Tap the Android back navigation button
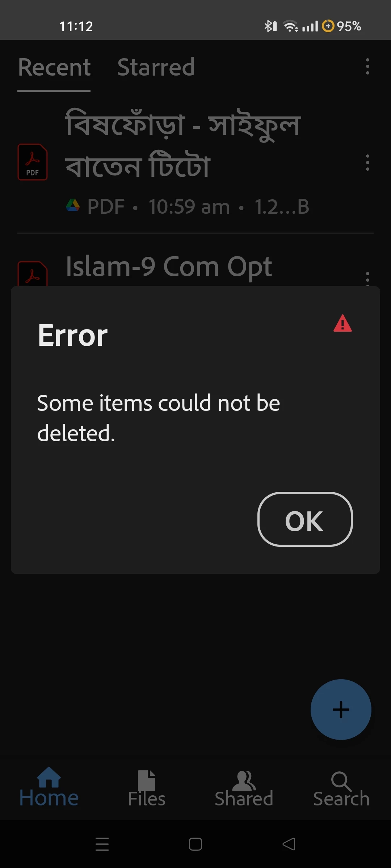Image resolution: width=391 pixels, height=868 pixels. 289,844
